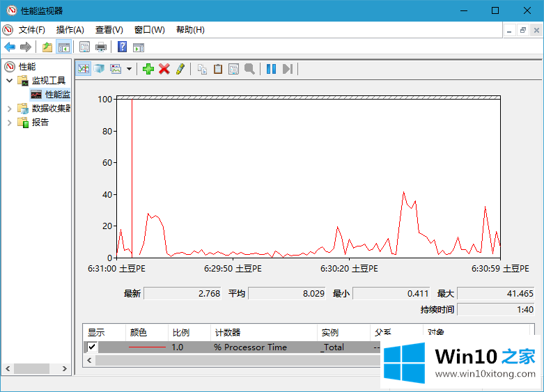Click the zoom magnifier icon

coord(249,69)
